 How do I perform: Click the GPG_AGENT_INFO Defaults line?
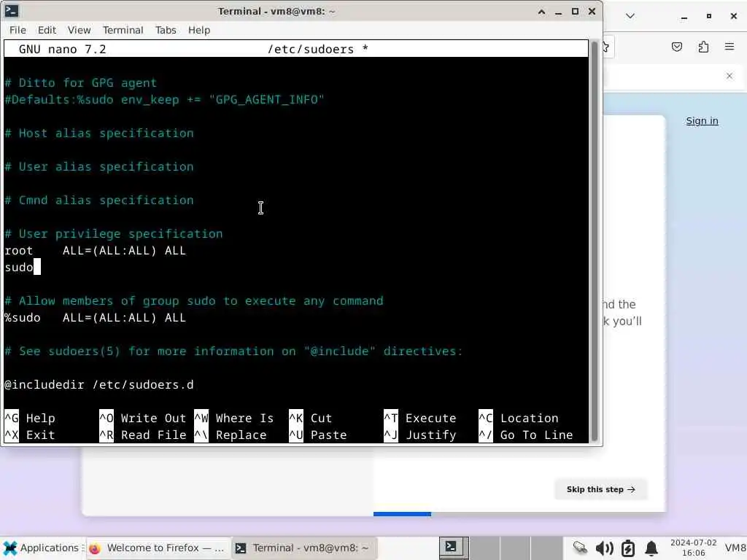pyautogui.click(x=164, y=99)
